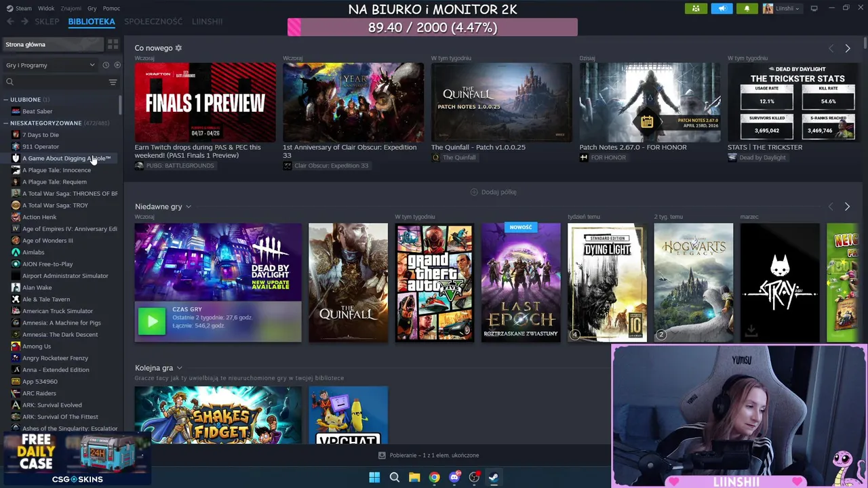Open Clair Obscur anniversary news thumbnail
The image size is (868, 488).
353,102
